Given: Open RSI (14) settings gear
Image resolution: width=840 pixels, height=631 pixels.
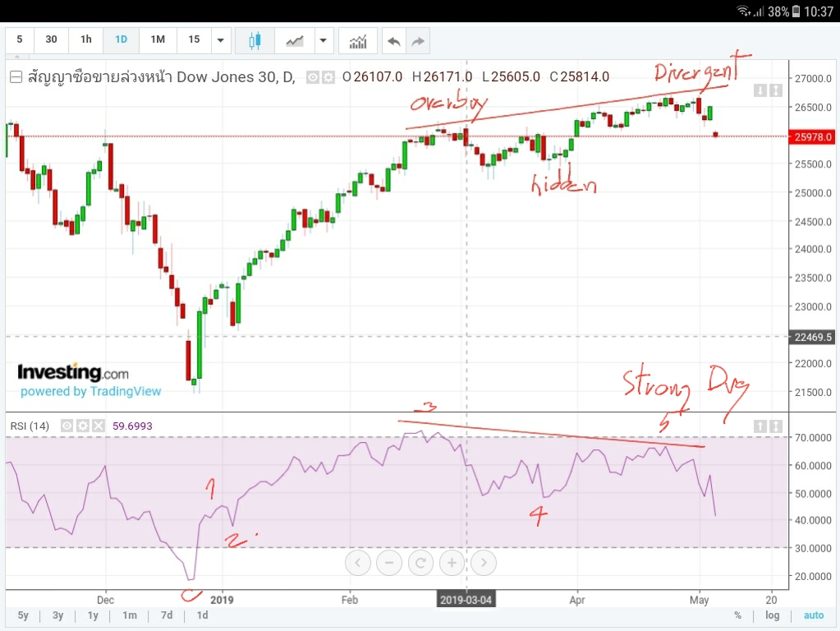Looking at the screenshot, I should click(x=82, y=426).
